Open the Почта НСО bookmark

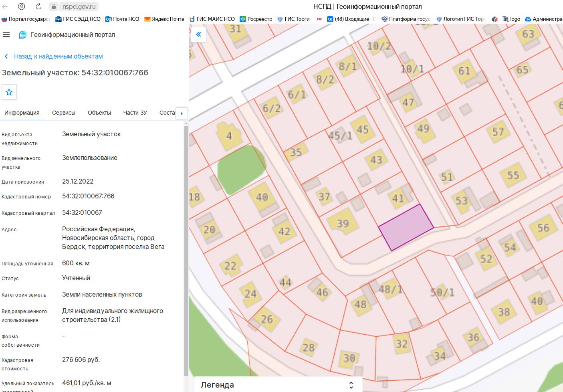point(122,19)
